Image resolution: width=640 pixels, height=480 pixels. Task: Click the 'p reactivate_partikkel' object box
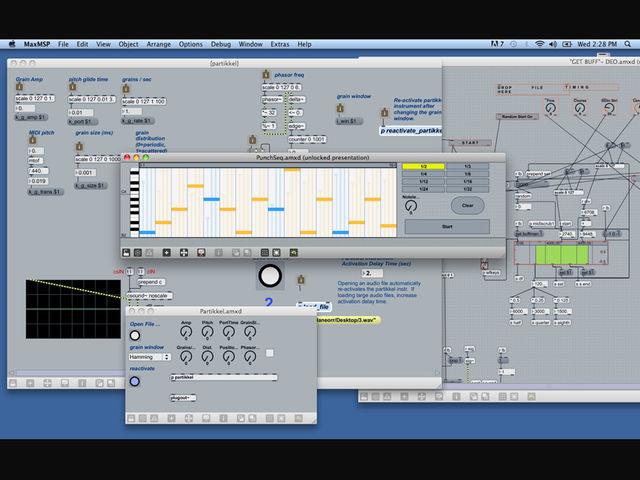pos(410,131)
